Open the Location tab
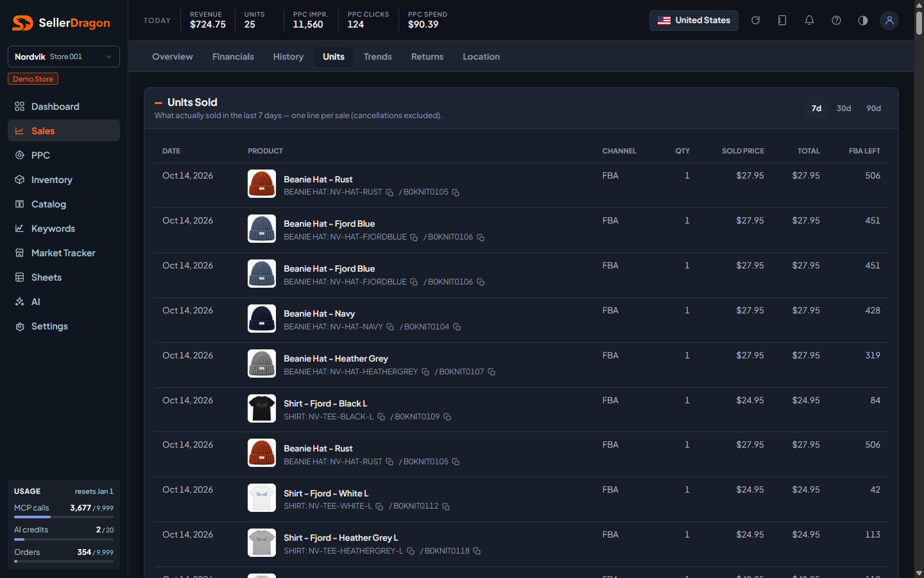This screenshot has height=578, width=924. tap(481, 57)
